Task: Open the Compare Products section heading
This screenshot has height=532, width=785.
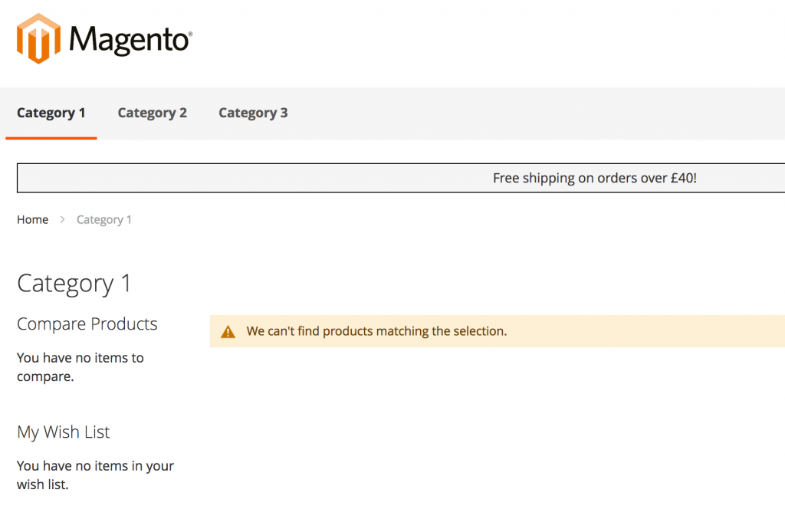Action: click(87, 324)
